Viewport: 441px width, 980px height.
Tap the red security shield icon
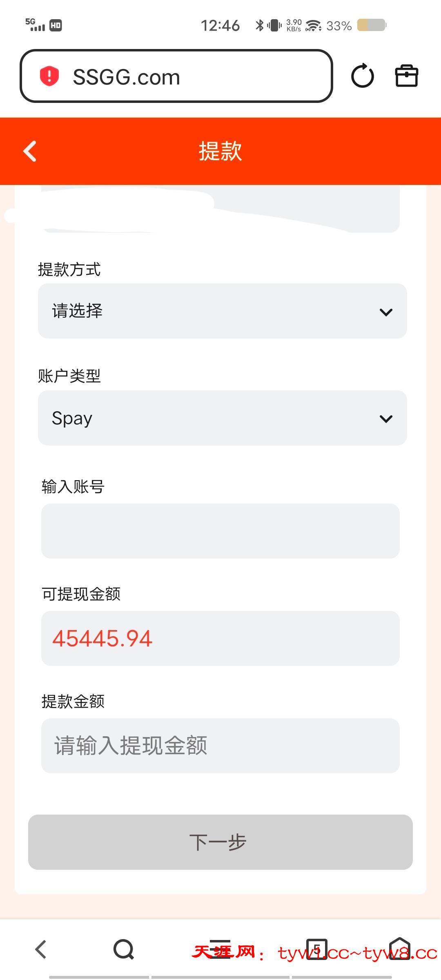pos(49,76)
